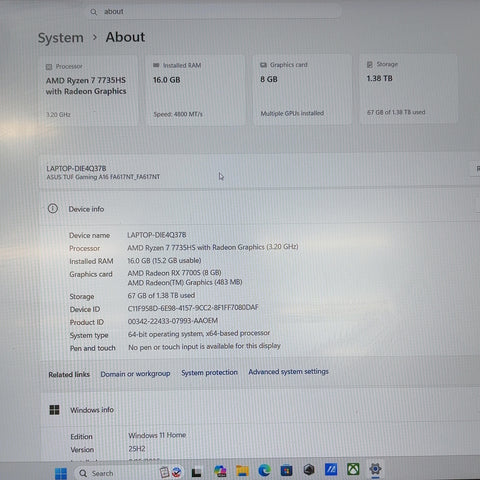Select the 1.38 TB Storage card
The height and width of the screenshot is (480, 480).
coord(409,89)
